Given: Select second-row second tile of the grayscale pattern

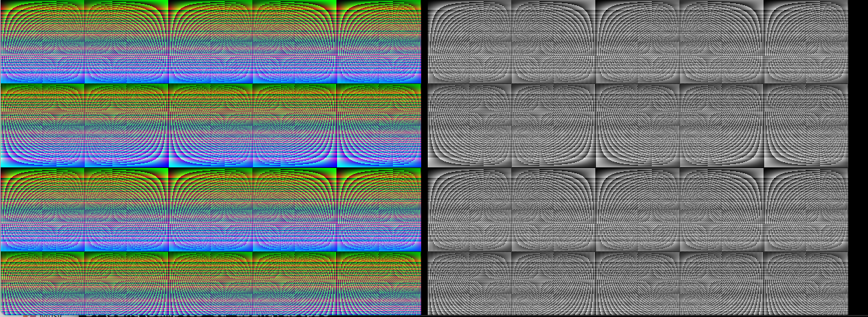Looking at the screenshot, I should [554, 126].
